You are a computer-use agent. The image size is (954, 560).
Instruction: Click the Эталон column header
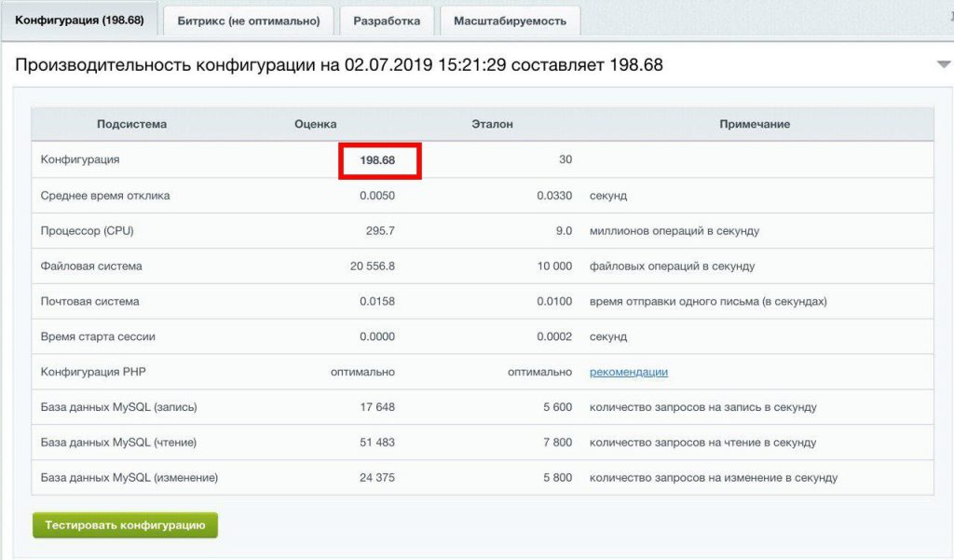click(x=492, y=124)
